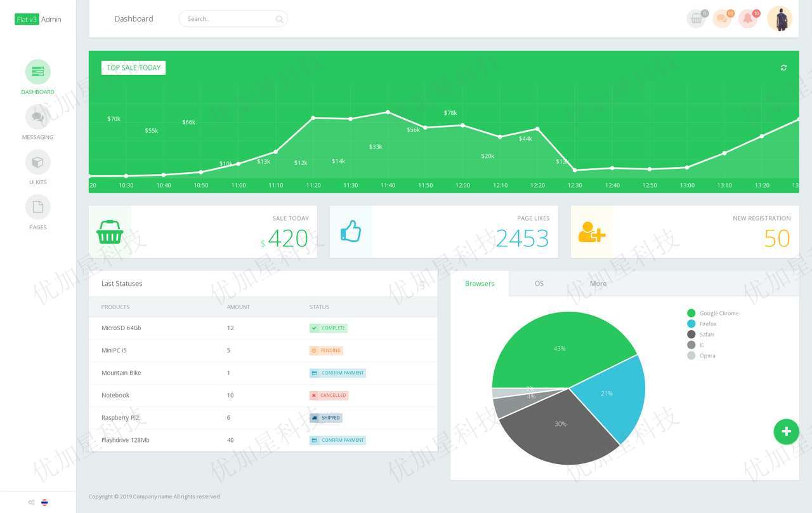The height and width of the screenshot is (513, 812).
Task: Click the Notebook amount 10 cell
Action: click(x=230, y=396)
